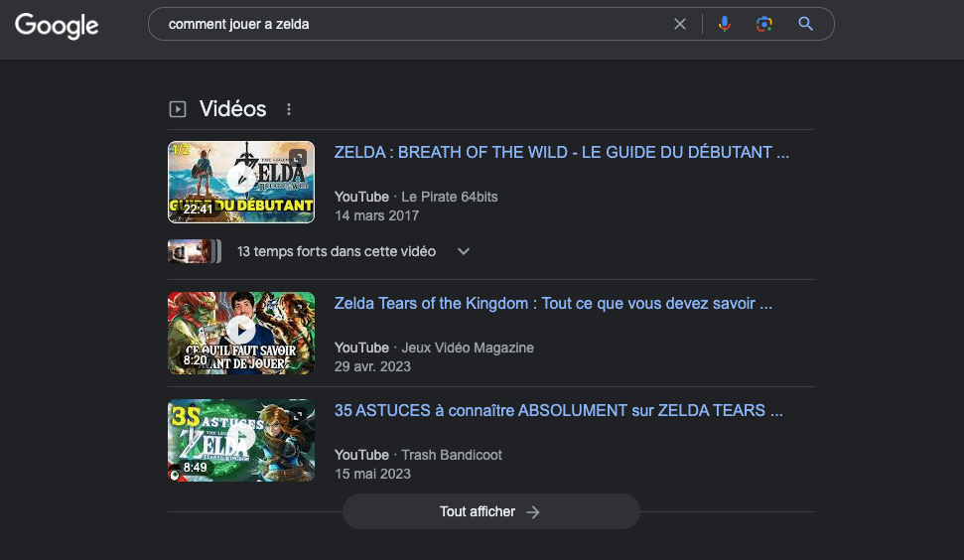Click the expand icon on the 35 Astuces thumbnail

click(x=298, y=416)
